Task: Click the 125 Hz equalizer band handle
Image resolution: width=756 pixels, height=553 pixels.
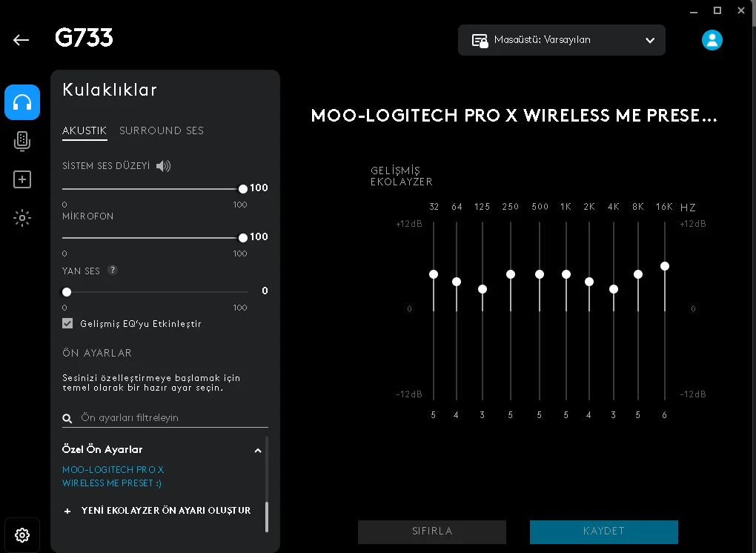Action: click(x=483, y=289)
